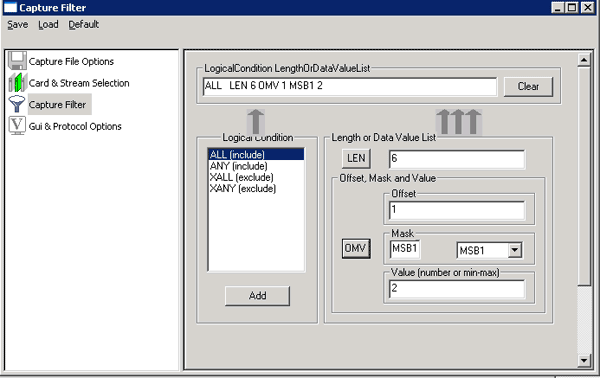Click the OMV button
The height and width of the screenshot is (378, 600).
point(356,249)
